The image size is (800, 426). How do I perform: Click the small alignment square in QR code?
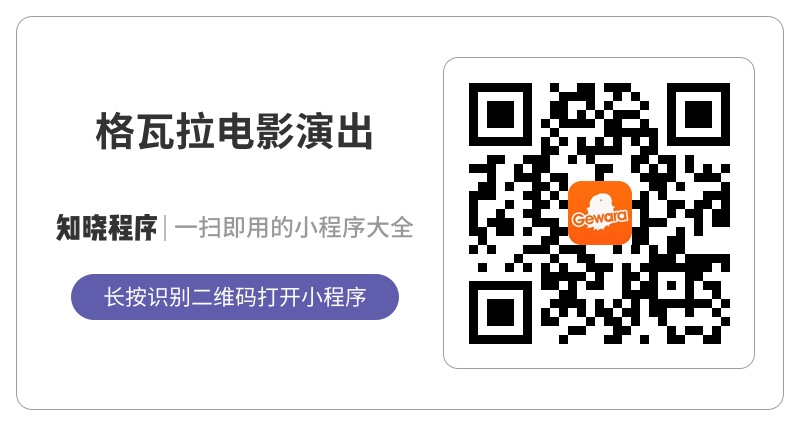pos(671,285)
